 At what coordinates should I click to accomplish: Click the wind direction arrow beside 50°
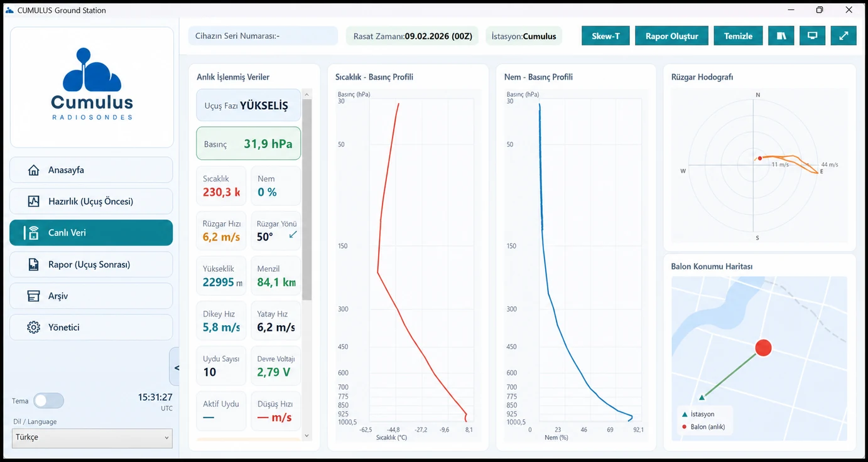pyautogui.click(x=293, y=235)
